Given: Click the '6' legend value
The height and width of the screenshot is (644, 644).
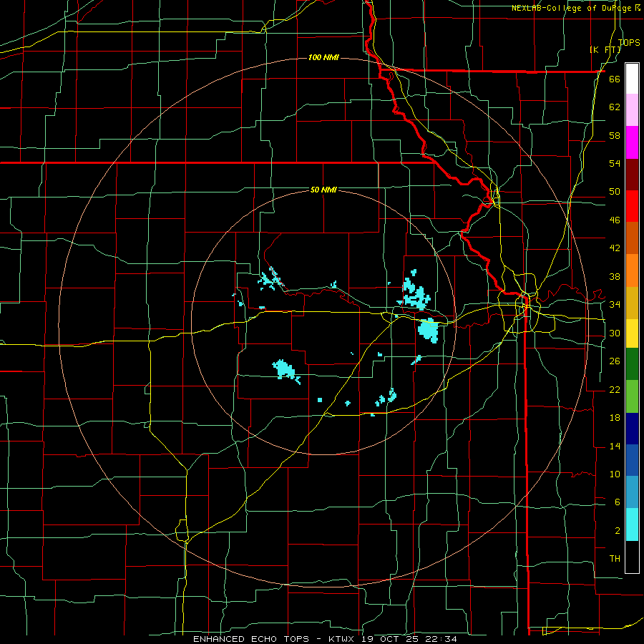Looking at the screenshot, I should click(x=617, y=502).
